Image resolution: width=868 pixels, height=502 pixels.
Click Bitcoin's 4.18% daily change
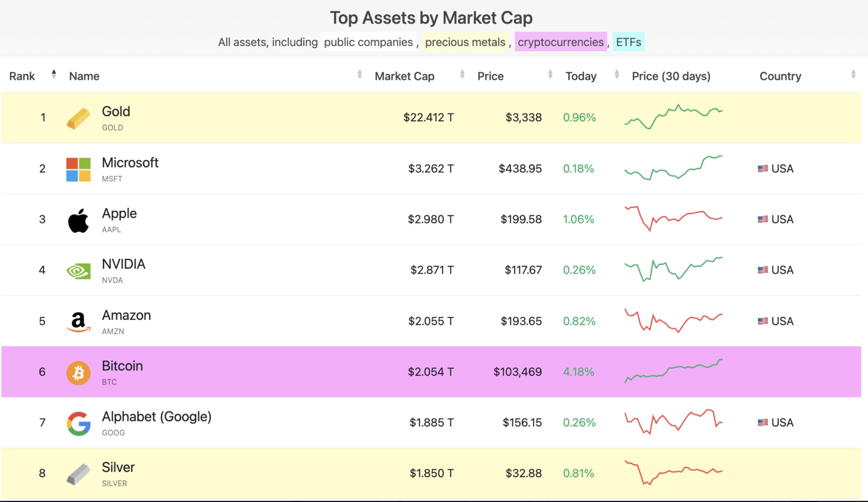pyautogui.click(x=579, y=372)
